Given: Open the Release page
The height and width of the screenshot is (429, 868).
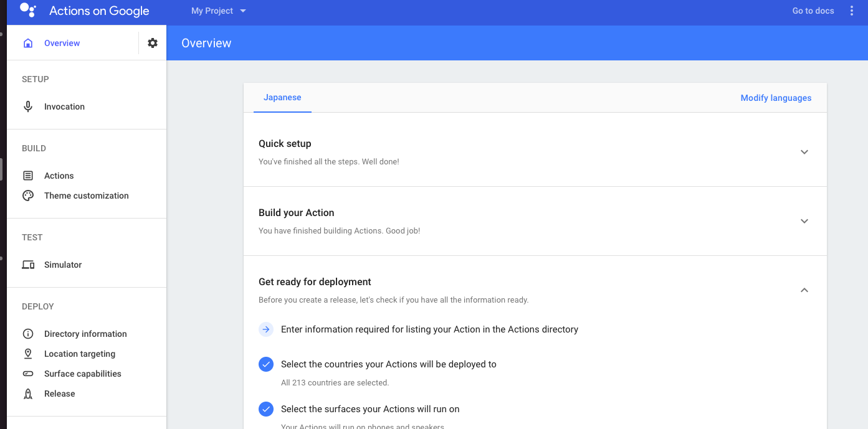Looking at the screenshot, I should 60,394.
